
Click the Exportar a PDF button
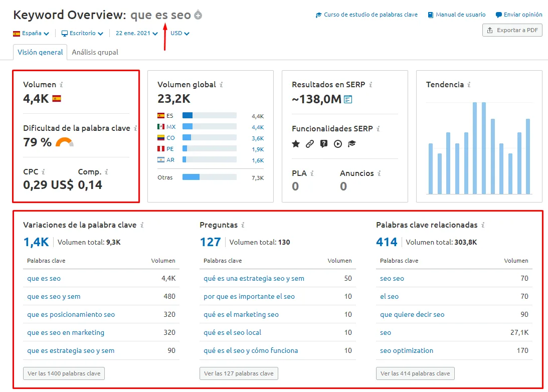tap(512, 30)
